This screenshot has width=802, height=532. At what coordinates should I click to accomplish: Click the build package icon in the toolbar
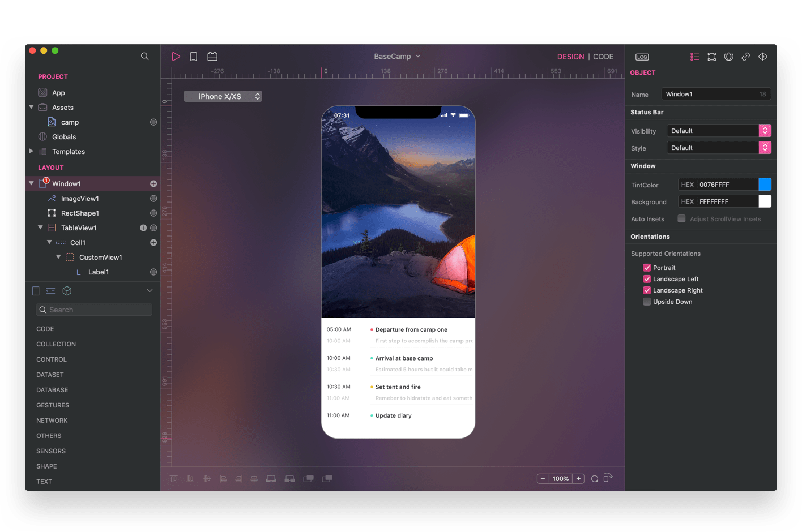pos(212,57)
